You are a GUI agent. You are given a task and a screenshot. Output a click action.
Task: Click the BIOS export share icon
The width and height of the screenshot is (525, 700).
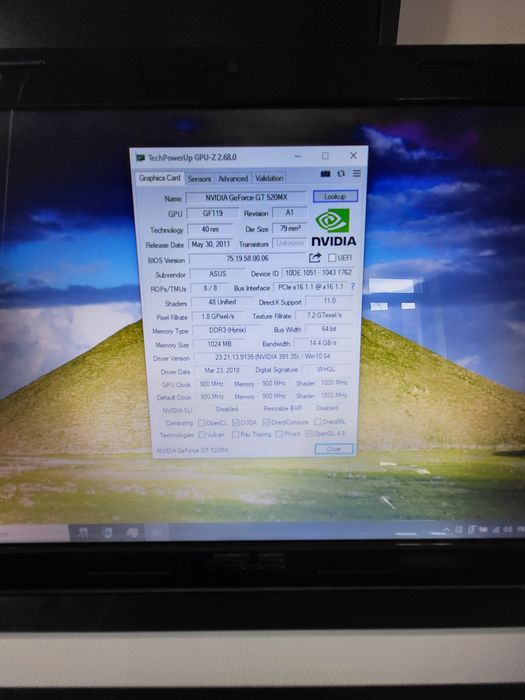[x=315, y=258]
